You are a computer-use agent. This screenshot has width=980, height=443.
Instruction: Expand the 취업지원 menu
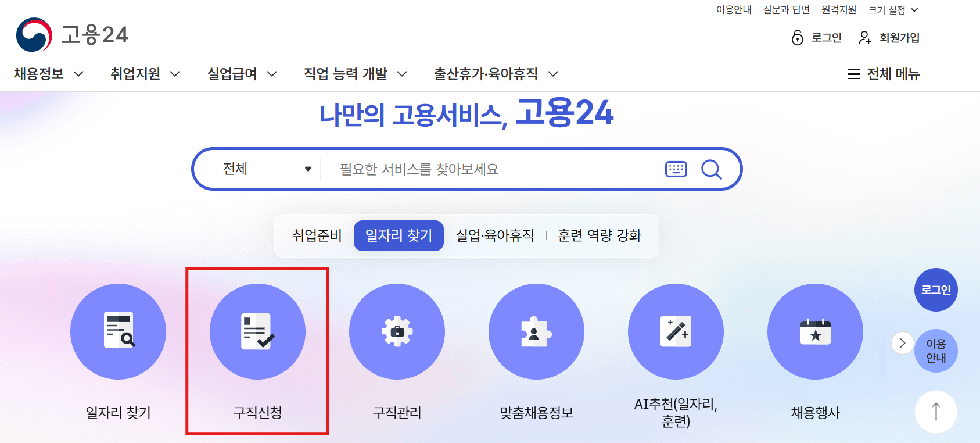pos(145,74)
